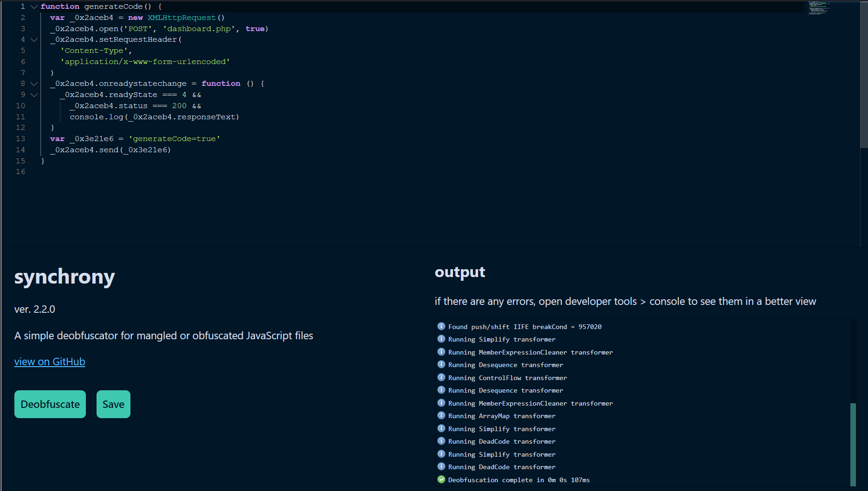Click the output heading
868x491 pixels.
tap(460, 272)
